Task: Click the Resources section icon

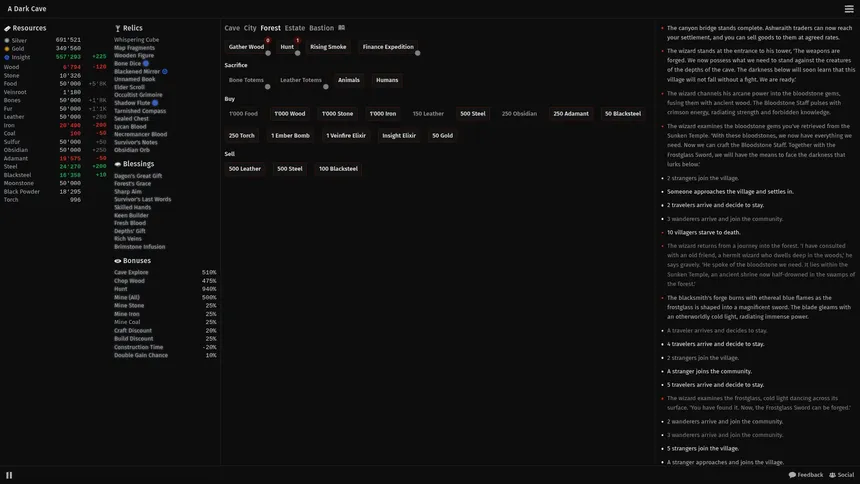Action: tap(7, 28)
